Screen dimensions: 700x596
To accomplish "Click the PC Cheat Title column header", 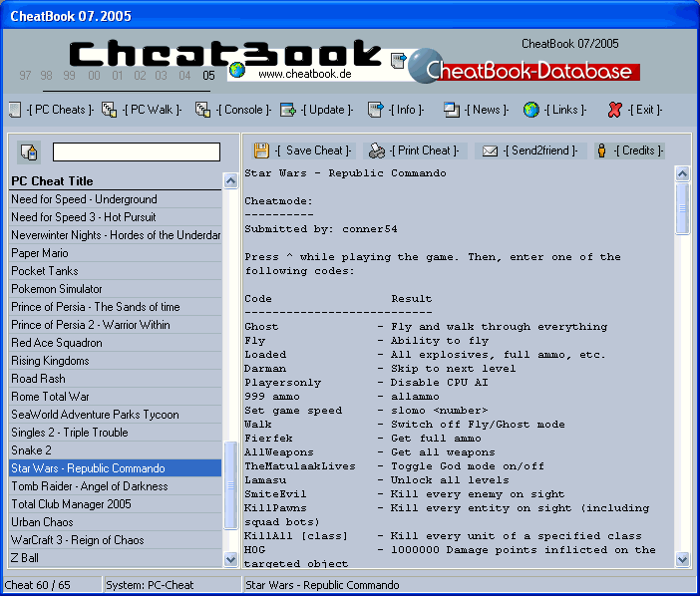I will coord(116,180).
